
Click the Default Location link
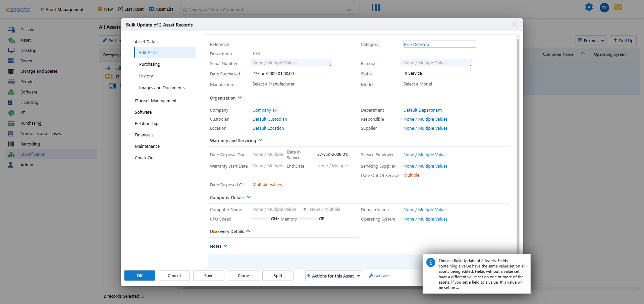coord(268,128)
